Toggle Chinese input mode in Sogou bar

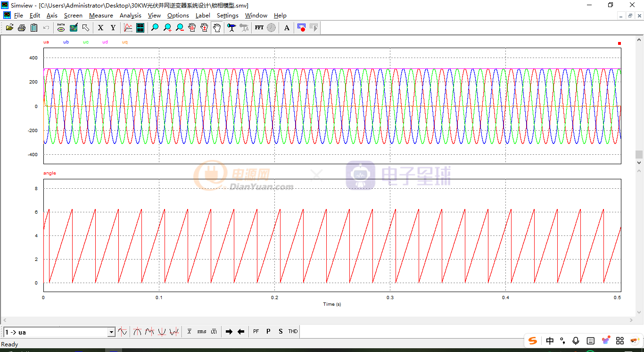(x=550, y=341)
